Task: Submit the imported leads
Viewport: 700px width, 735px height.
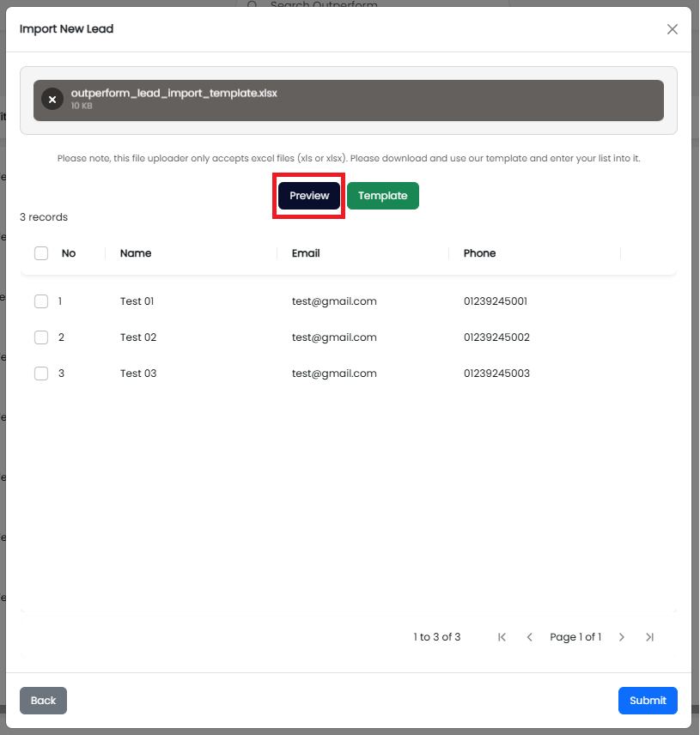Action: click(x=648, y=701)
